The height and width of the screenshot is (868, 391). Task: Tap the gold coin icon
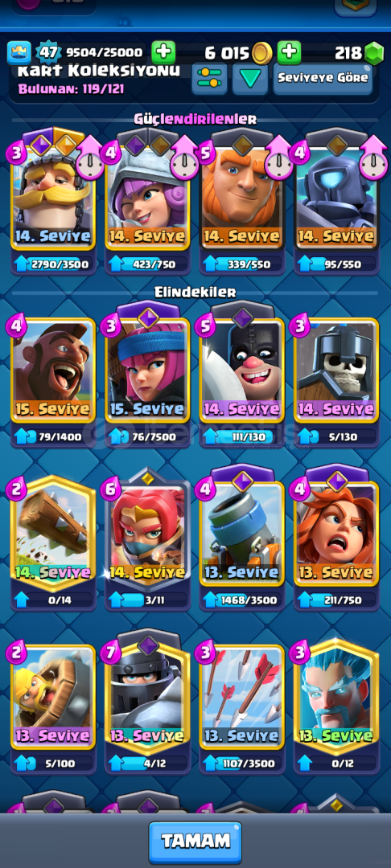pyautogui.click(x=262, y=53)
